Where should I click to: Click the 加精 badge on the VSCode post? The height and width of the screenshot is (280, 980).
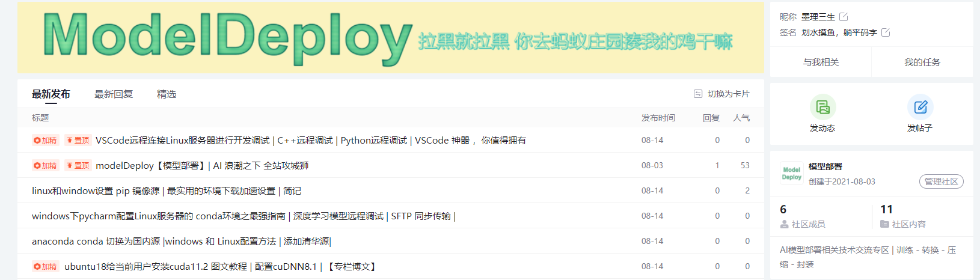coord(46,141)
